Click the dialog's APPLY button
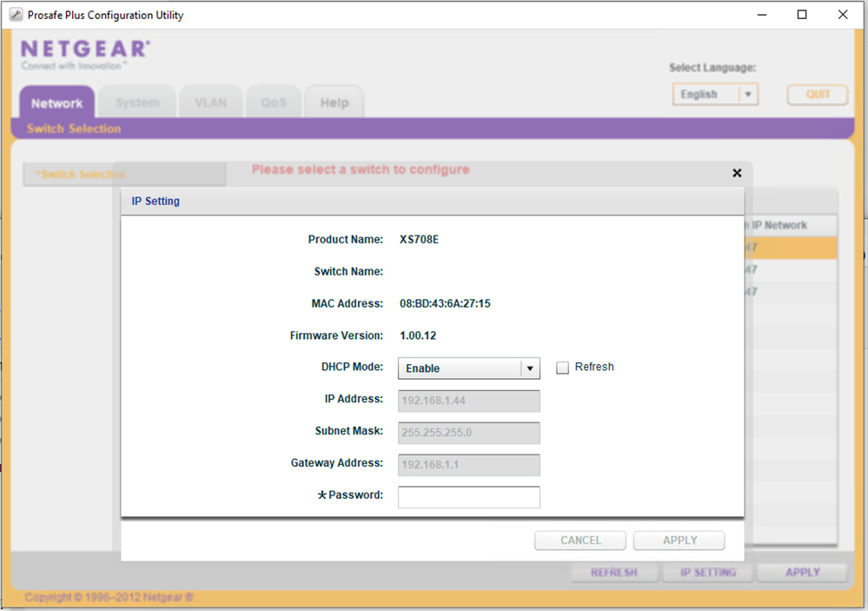 tap(679, 540)
